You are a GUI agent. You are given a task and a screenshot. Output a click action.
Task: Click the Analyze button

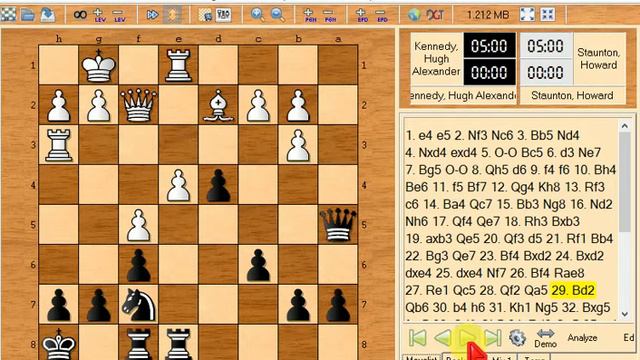click(582, 338)
